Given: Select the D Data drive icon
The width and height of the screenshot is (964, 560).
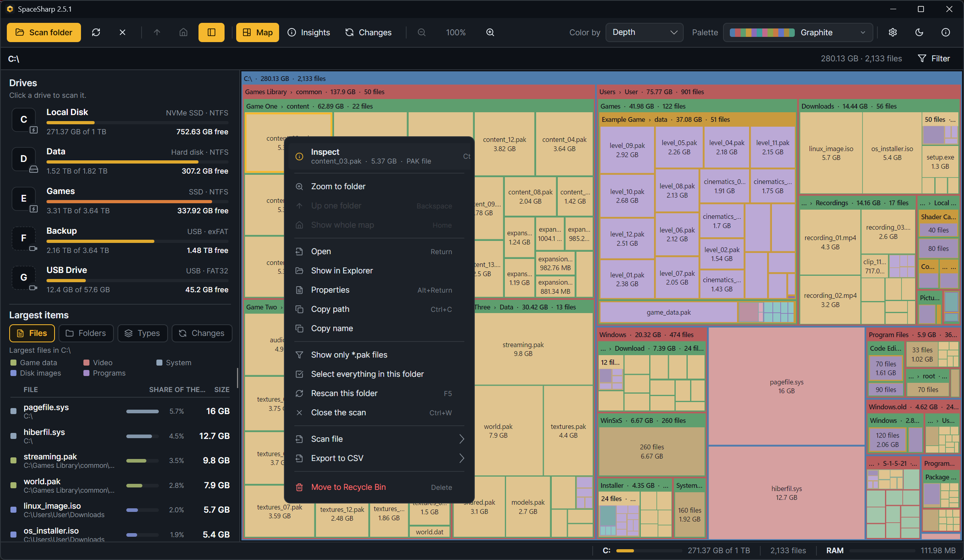Looking at the screenshot, I should [x=24, y=159].
